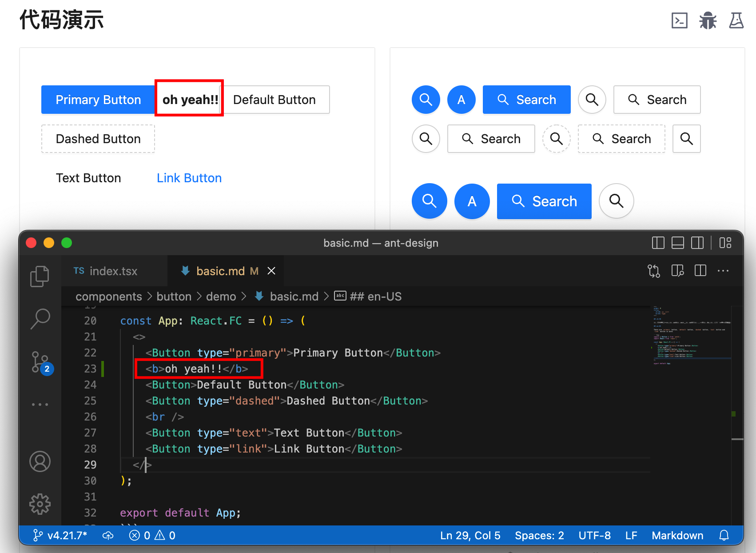Click the flask experiment icon in header

[736, 20]
